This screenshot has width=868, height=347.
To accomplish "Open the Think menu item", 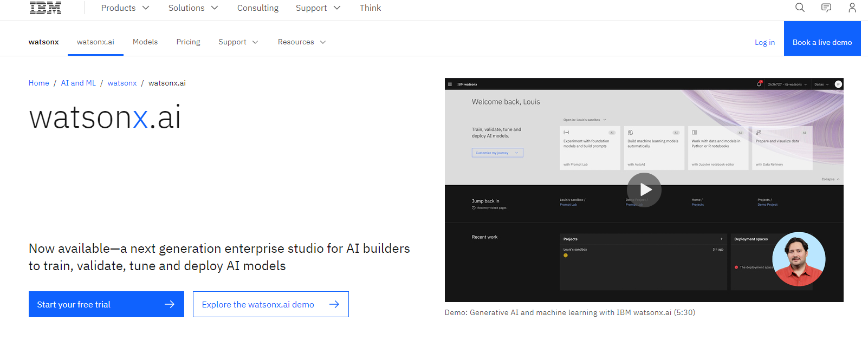I will pyautogui.click(x=370, y=8).
